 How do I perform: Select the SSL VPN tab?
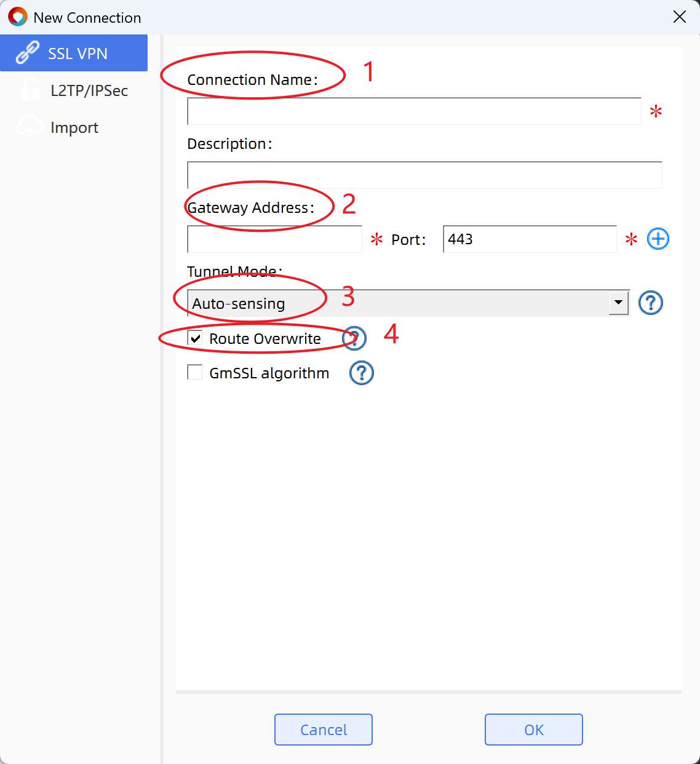tap(74, 53)
